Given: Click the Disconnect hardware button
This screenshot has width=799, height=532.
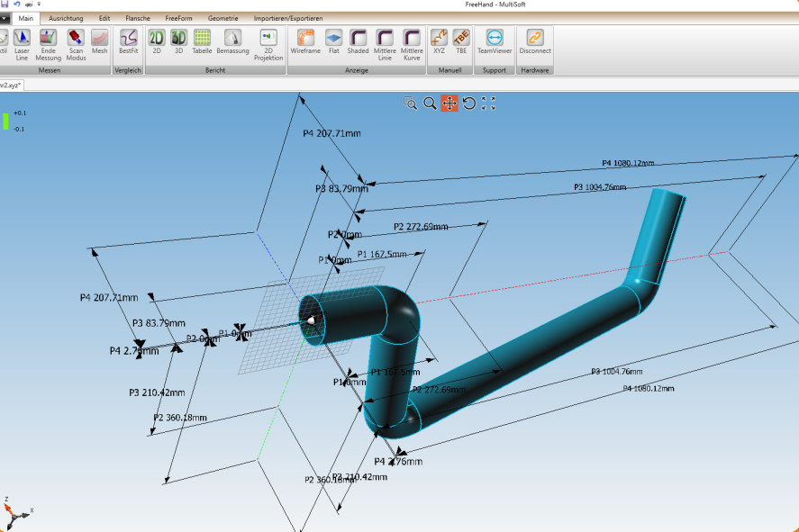Looking at the screenshot, I should pyautogui.click(x=535, y=42).
